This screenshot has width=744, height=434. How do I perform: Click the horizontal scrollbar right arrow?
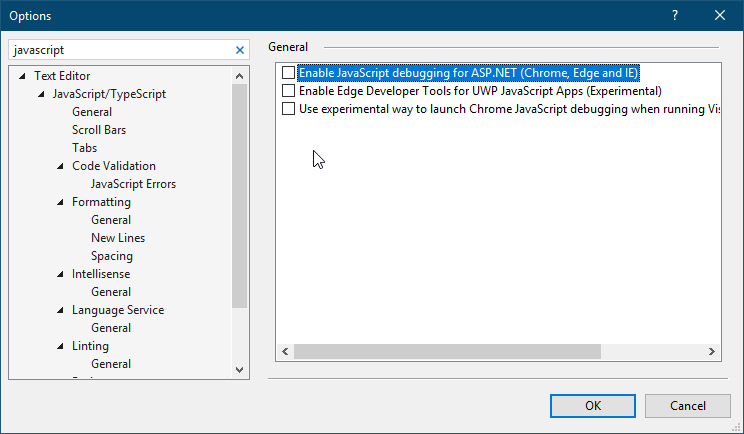pyautogui.click(x=712, y=352)
